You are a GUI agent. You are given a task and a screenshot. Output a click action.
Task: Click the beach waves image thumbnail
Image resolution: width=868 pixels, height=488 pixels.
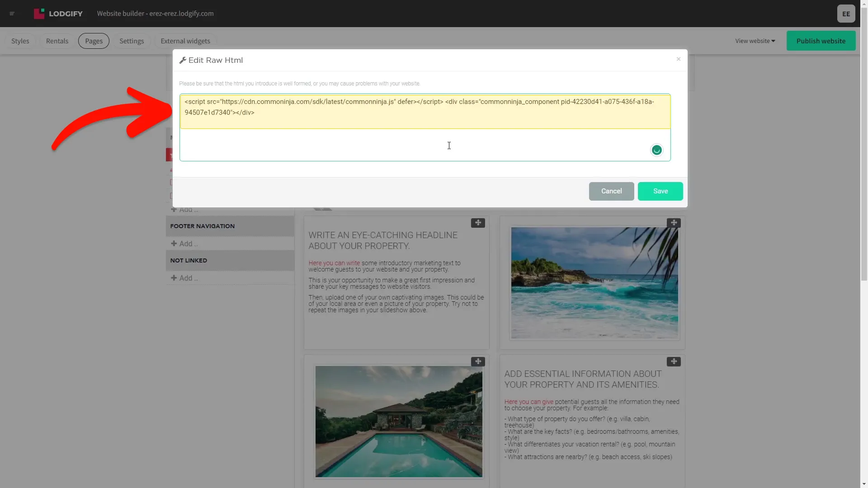[x=594, y=283]
